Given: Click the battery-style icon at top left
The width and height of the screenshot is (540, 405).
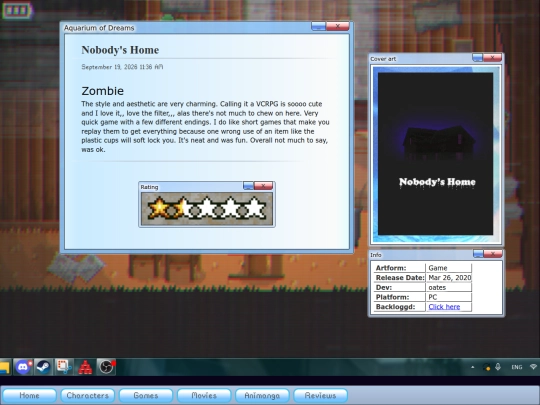Looking at the screenshot, I should tap(17, 10).
